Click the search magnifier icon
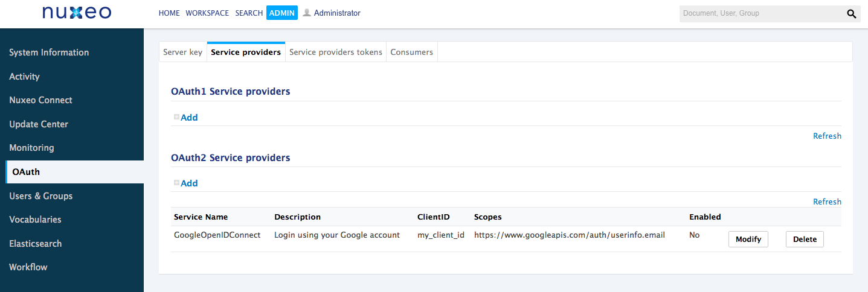Viewport: 868px width, 292px height. [851, 13]
